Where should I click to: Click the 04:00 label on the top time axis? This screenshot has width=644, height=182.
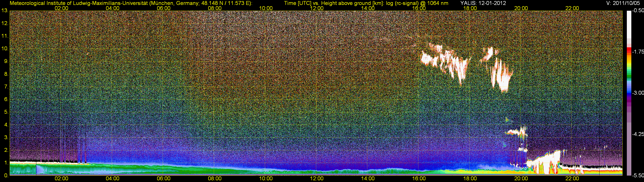112,8
